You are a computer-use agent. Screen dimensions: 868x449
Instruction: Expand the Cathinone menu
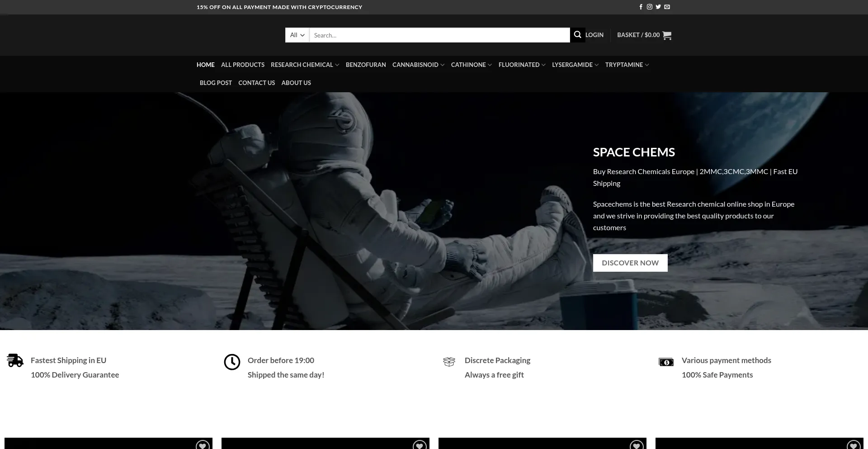pos(471,65)
